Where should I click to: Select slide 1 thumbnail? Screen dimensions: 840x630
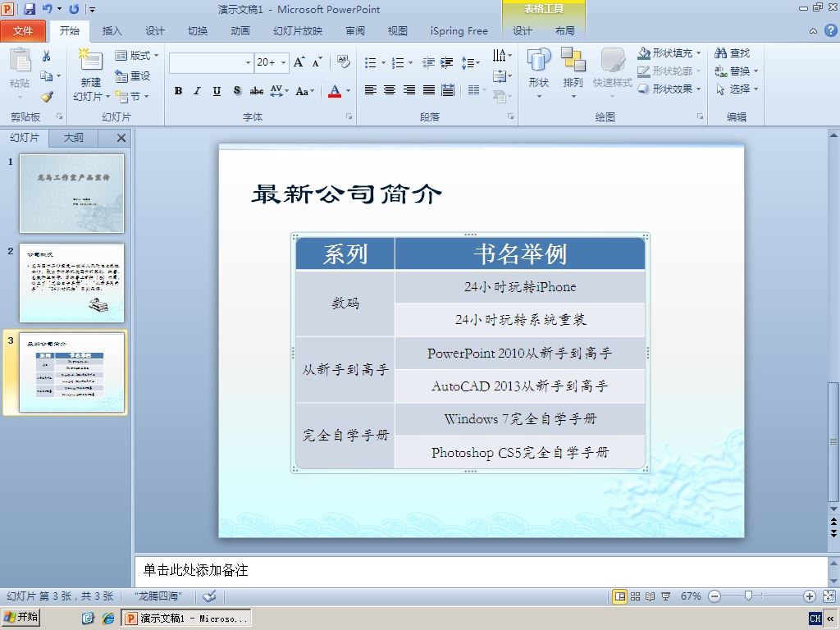(x=72, y=194)
